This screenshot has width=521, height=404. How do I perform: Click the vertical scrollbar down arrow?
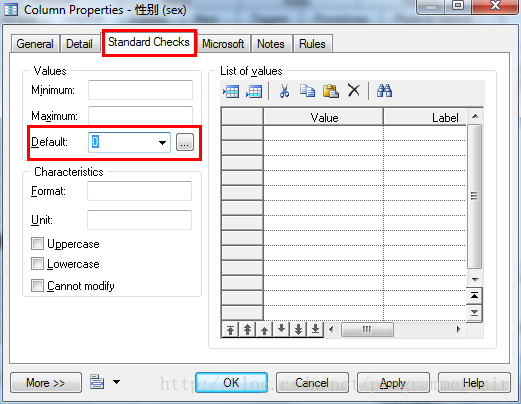475,279
